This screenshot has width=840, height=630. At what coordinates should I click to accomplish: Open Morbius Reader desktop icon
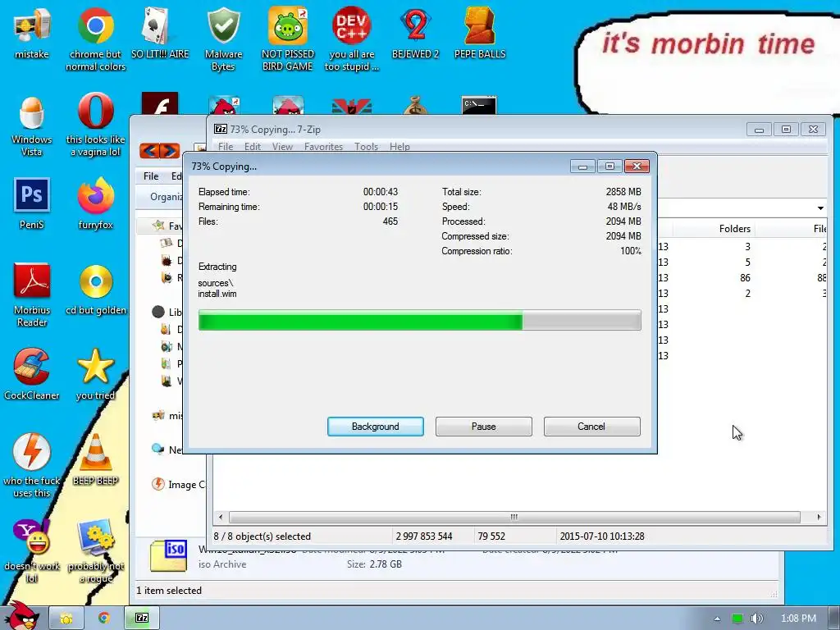pyautogui.click(x=32, y=294)
